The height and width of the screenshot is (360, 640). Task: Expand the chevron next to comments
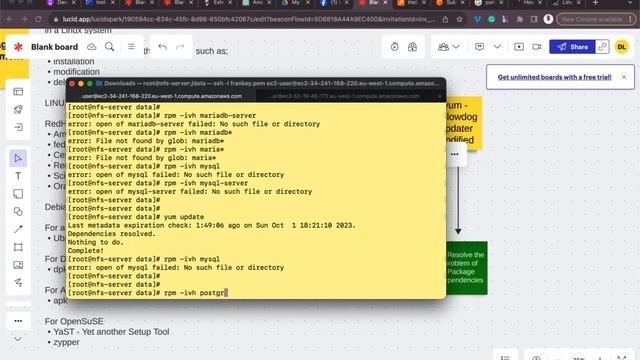497,47
